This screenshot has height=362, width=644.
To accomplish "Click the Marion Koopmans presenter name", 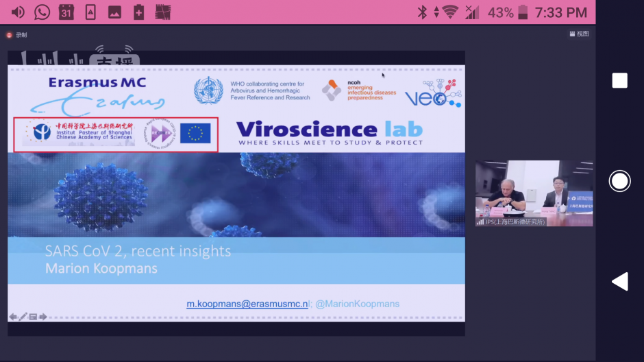I will pos(101,269).
